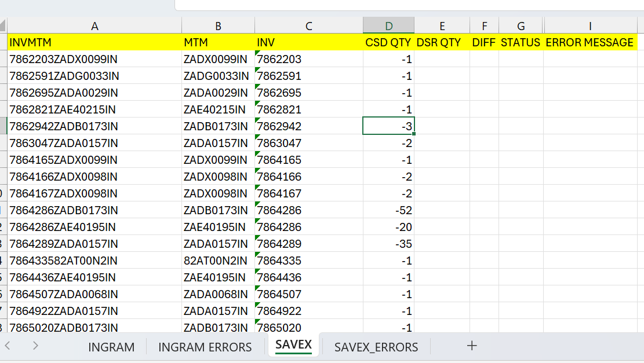Go to the SAVEX_ERRORS sheet tab
644x363 pixels.
pos(376,347)
